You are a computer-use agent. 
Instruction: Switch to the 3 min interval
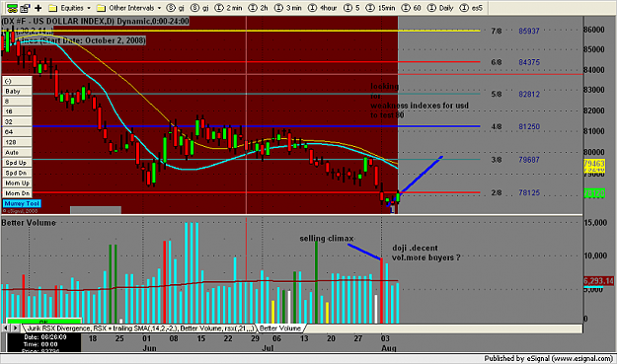tap(287, 8)
